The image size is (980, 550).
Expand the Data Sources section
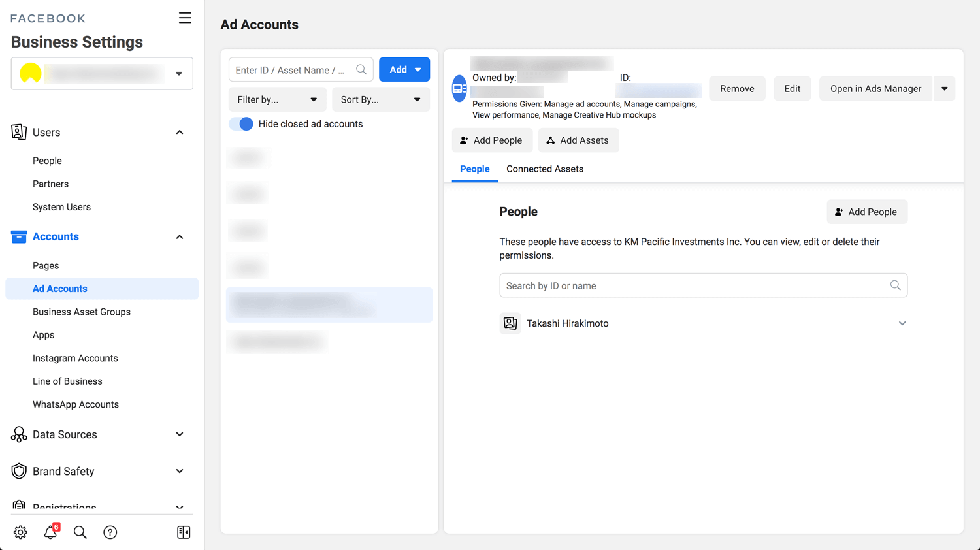(x=180, y=434)
